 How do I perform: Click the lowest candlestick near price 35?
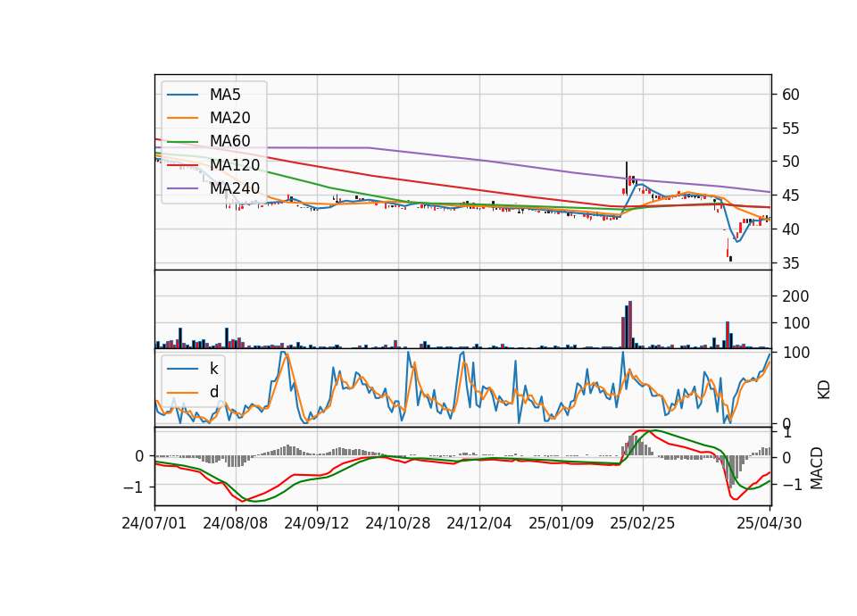point(731,259)
